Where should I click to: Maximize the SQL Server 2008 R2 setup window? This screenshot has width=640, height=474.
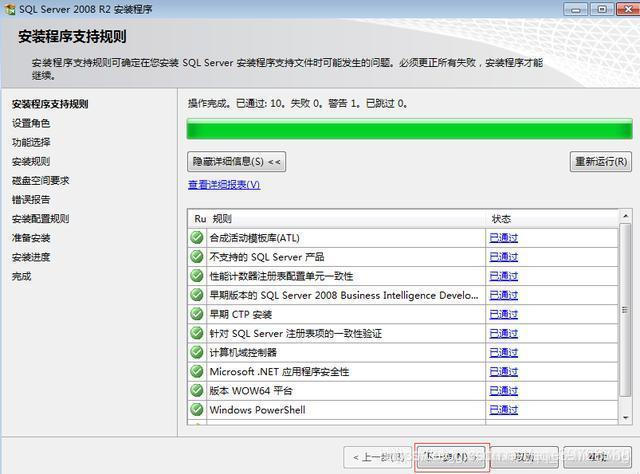coord(602,9)
